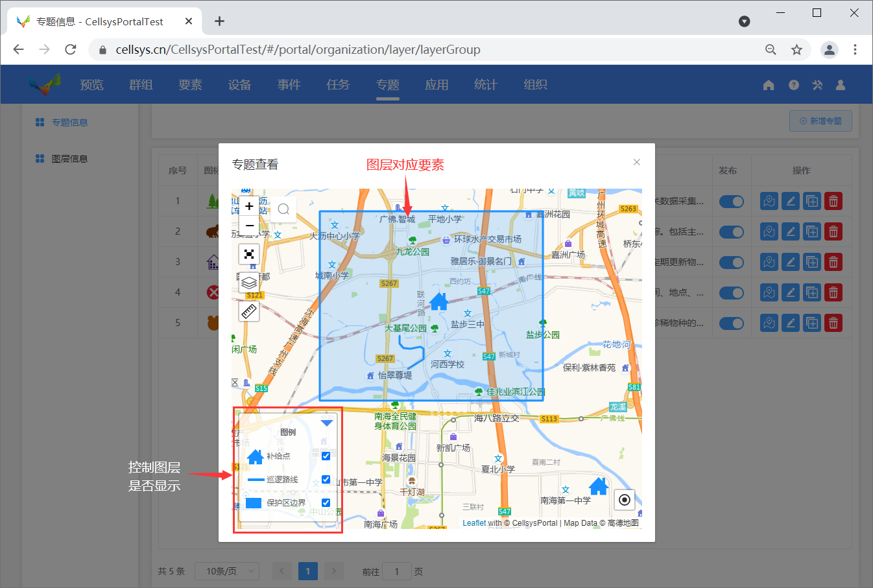Select 专题信息 in the sidebar
The width and height of the screenshot is (873, 588).
[x=69, y=123]
